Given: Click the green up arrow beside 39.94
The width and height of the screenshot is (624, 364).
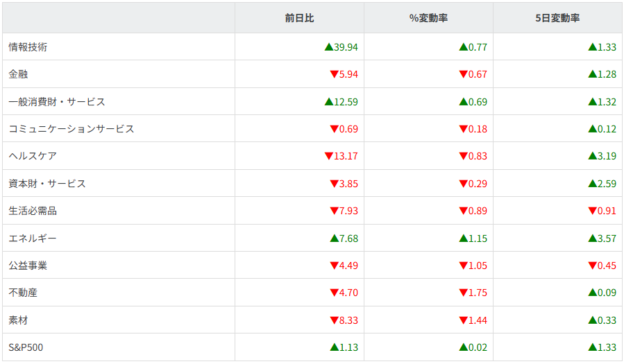Looking at the screenshot, I should tap(329, 47).
